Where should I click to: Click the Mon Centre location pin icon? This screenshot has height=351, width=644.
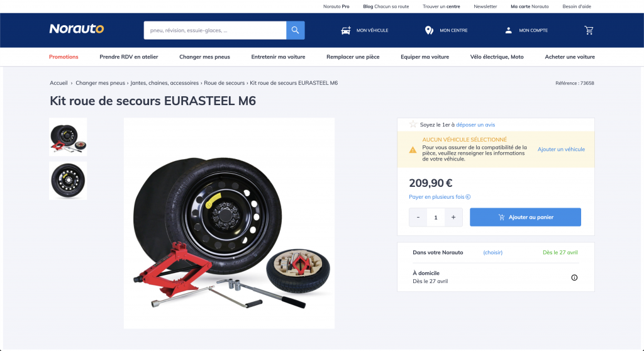pyautogui.click(x=429, y=30)
